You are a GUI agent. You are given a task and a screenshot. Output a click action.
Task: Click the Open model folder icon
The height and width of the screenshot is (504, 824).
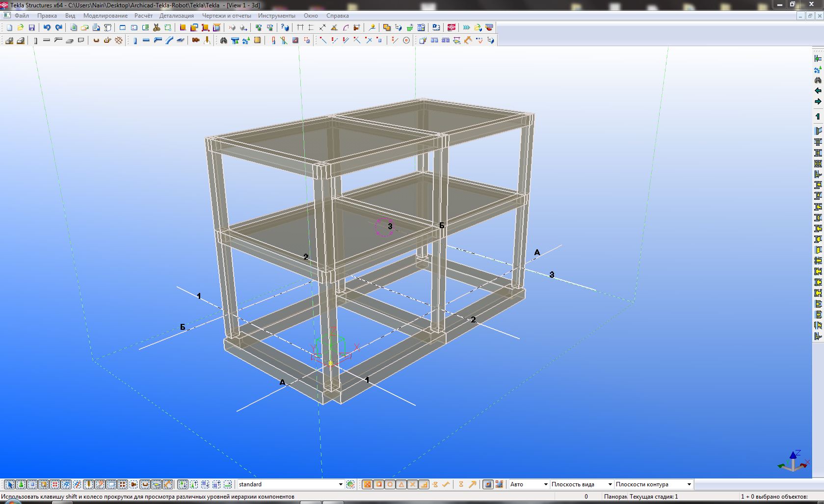click(21, 28)
